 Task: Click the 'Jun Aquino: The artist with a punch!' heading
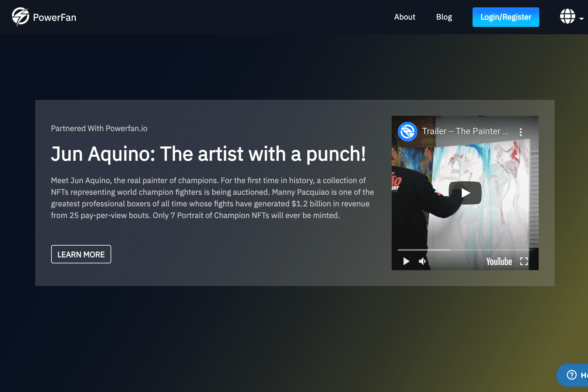[208, 154]
